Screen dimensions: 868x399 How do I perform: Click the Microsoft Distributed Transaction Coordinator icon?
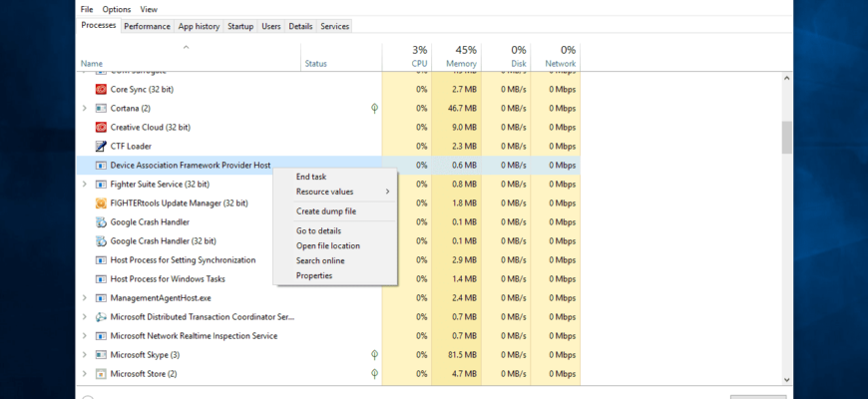(101, 316)
